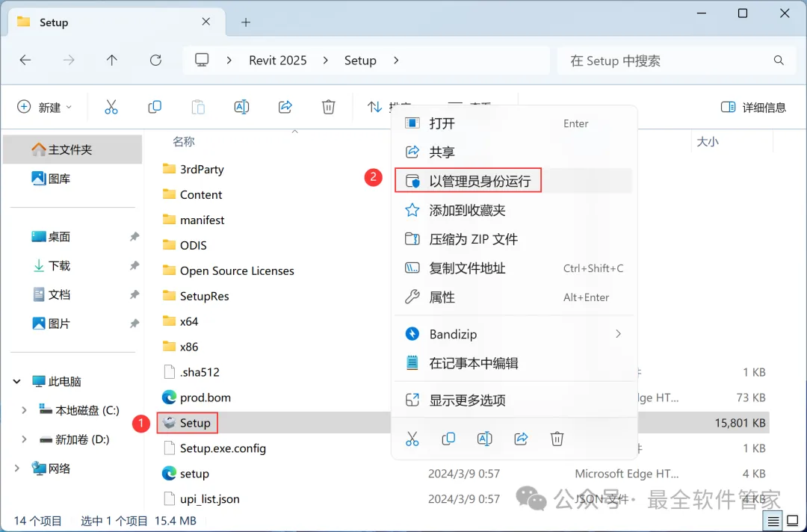Select 以管理员身份运行 in the context menu
This screenshot has height=532, width=807.
pyautogui.click(x=513, y=181)
